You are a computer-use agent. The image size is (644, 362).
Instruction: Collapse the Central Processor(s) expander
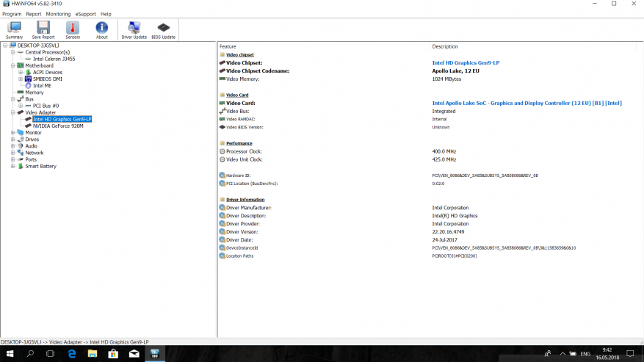click(13, 52)
